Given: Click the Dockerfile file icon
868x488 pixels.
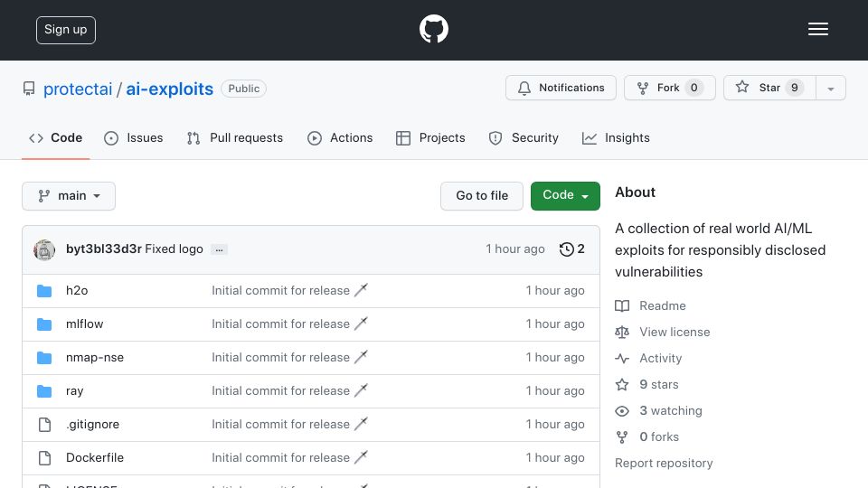Looking at the screenshot, I should 44,457.
